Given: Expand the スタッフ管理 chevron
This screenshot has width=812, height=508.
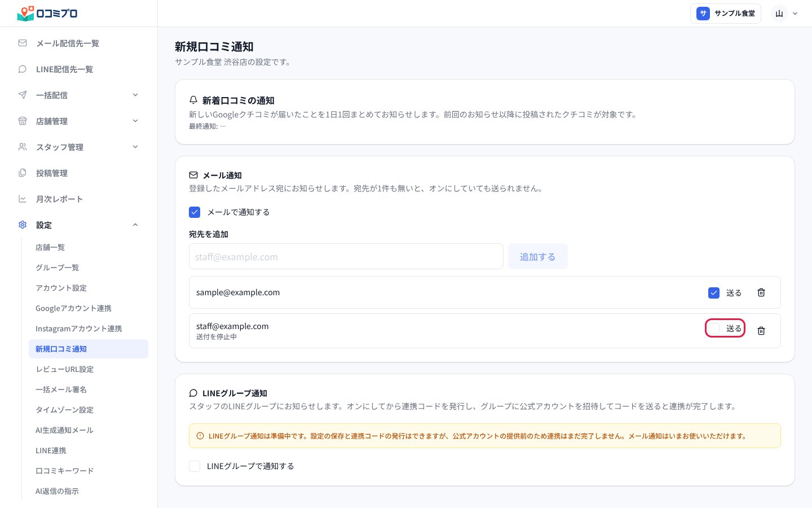Looking at the screenshot, I should click(135, 147).
